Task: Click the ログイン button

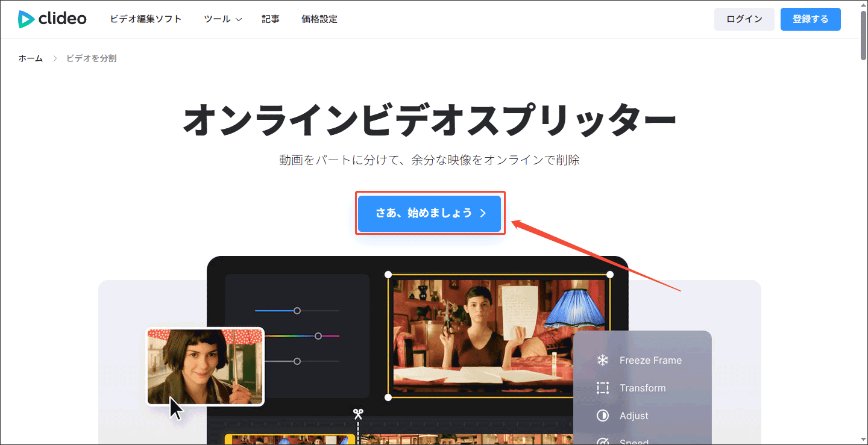Action: point(744,19)
